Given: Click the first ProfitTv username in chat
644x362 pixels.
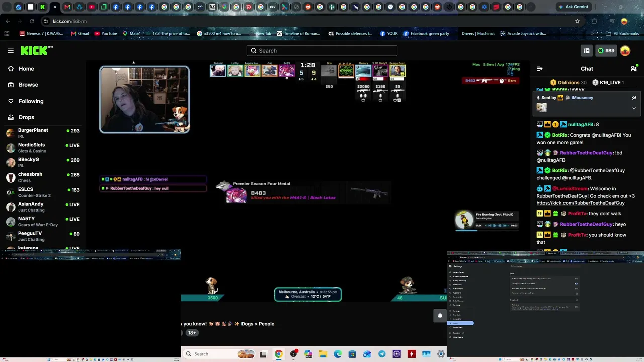Looking at the screenshot, I should [x=577, y=214].
